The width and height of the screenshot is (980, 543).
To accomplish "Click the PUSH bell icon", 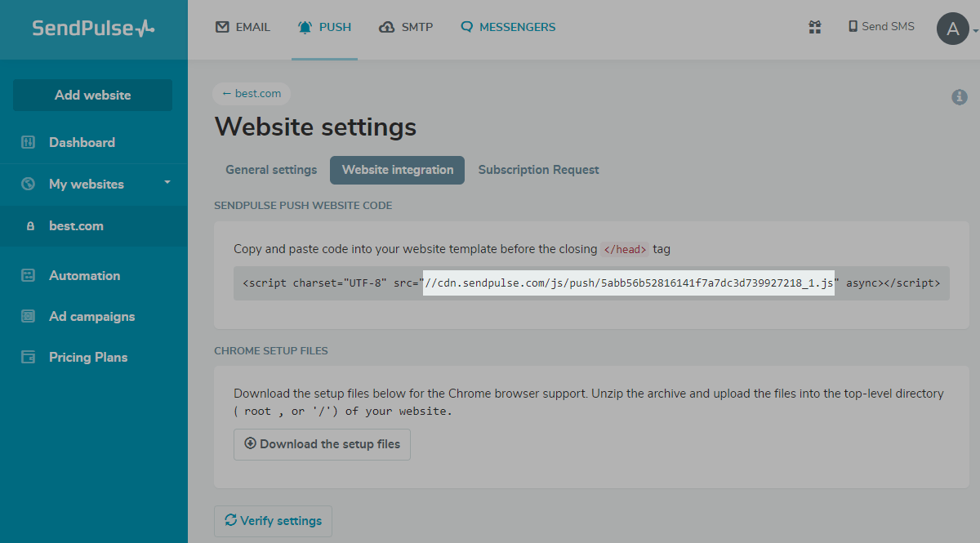I will [305, 27].
